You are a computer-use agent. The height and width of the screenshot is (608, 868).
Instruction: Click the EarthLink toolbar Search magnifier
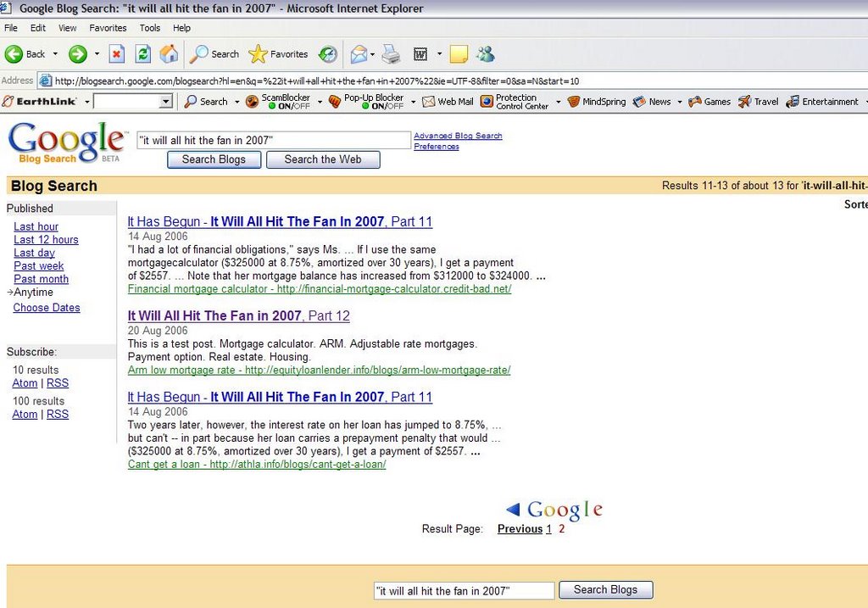(206, 102)
